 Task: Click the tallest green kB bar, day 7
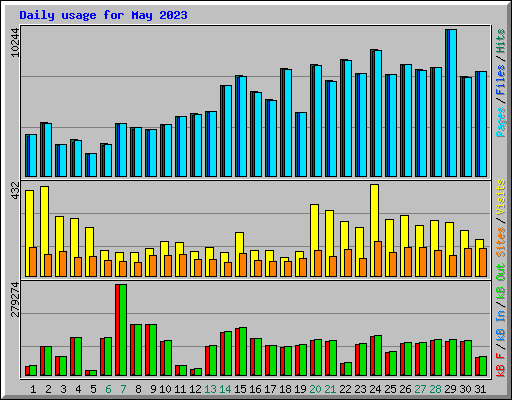(x=123, y=330)
